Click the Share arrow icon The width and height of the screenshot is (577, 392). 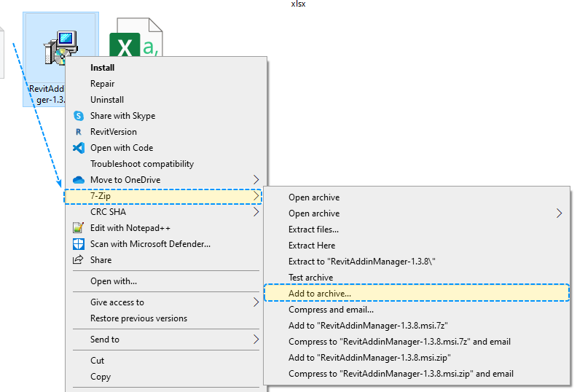coord(78,260)
